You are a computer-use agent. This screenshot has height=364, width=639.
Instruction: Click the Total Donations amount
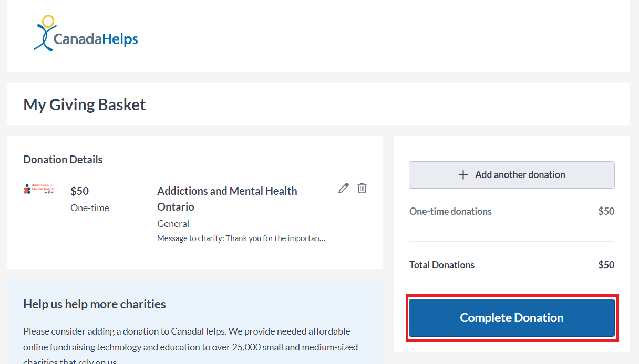[x=606, y=265]
